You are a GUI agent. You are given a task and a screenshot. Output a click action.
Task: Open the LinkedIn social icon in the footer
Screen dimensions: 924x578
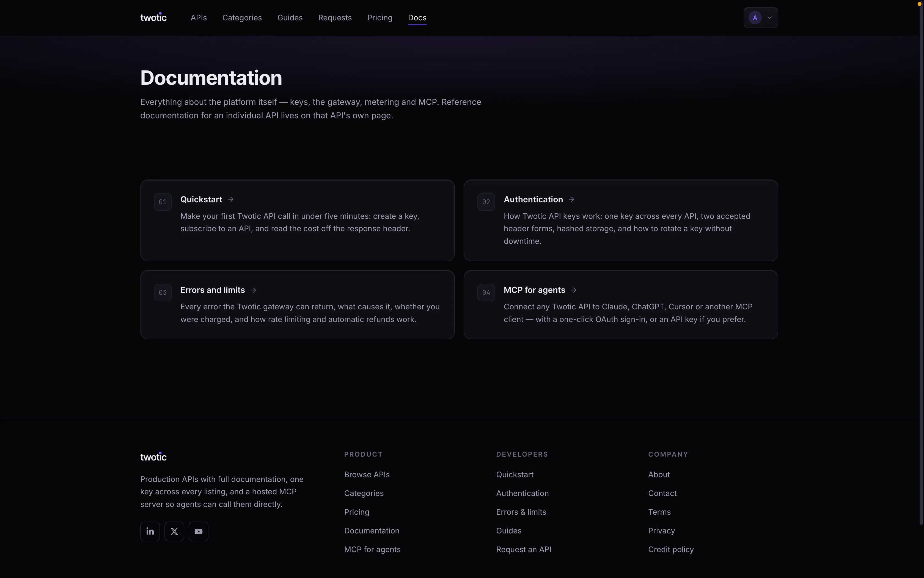(x=150, y=531)
